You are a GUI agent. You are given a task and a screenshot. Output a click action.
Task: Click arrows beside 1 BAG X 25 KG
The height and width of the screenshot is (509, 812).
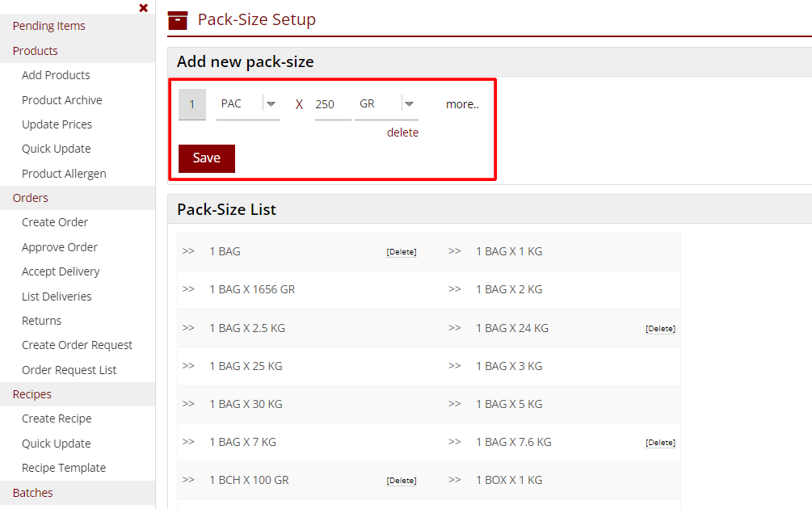point(188,366)
